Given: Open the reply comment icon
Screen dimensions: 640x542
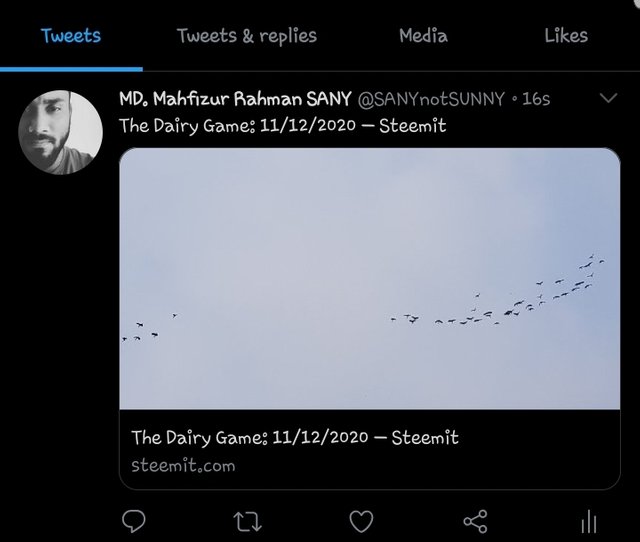Looking at the screenshot, I should point(133,521).
